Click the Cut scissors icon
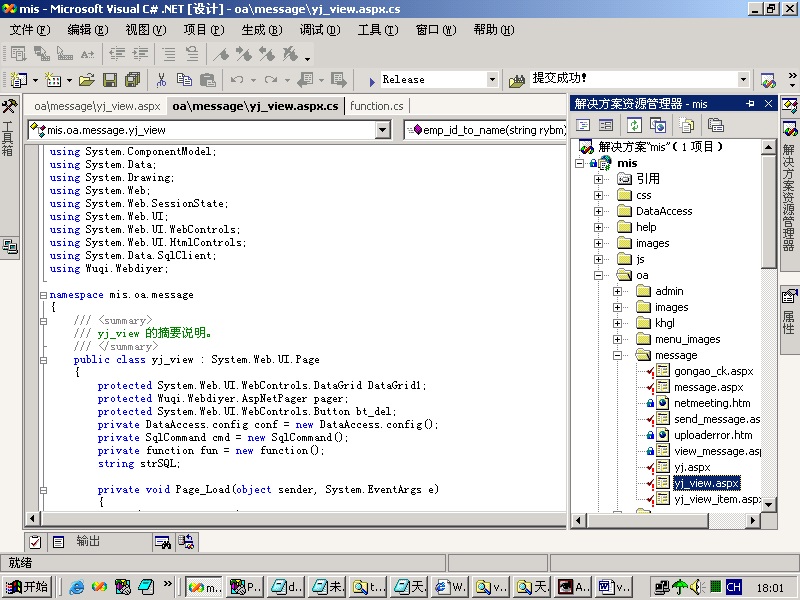The image size is (800, 600). click(160, 80)
